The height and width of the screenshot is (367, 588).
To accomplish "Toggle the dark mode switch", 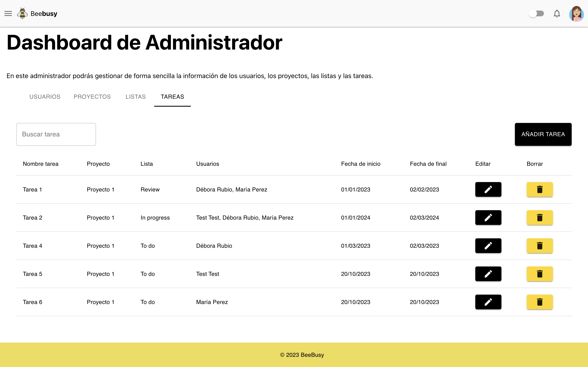I will [537, 13].
